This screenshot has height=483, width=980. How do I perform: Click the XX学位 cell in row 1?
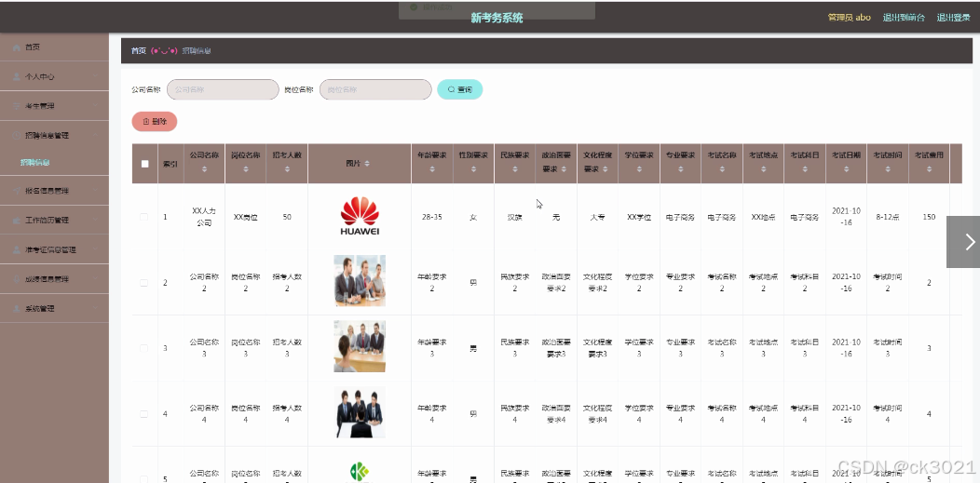click(639, 217)
